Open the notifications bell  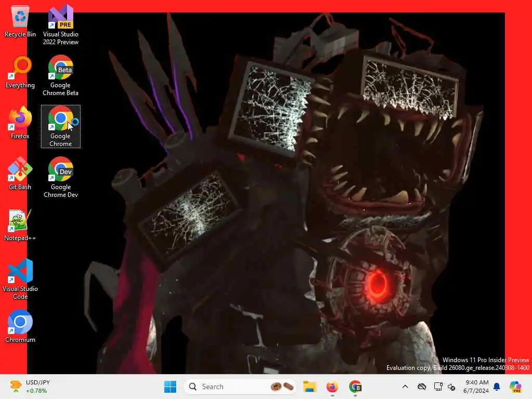click(x=497, y=387)
